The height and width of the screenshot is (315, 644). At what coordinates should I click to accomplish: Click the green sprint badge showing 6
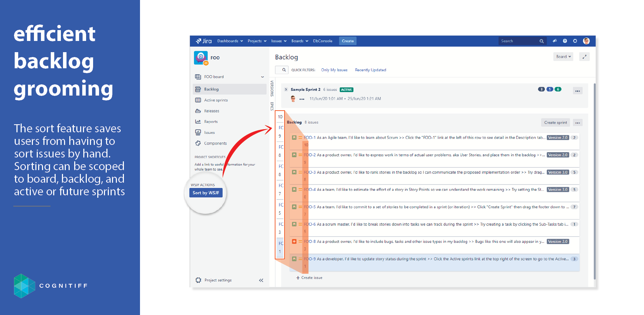558,89
